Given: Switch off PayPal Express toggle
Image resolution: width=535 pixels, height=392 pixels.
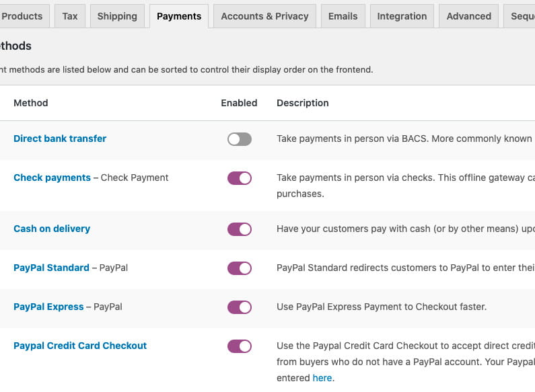Looking at the screenshot, I should click(x=239, y=307).
